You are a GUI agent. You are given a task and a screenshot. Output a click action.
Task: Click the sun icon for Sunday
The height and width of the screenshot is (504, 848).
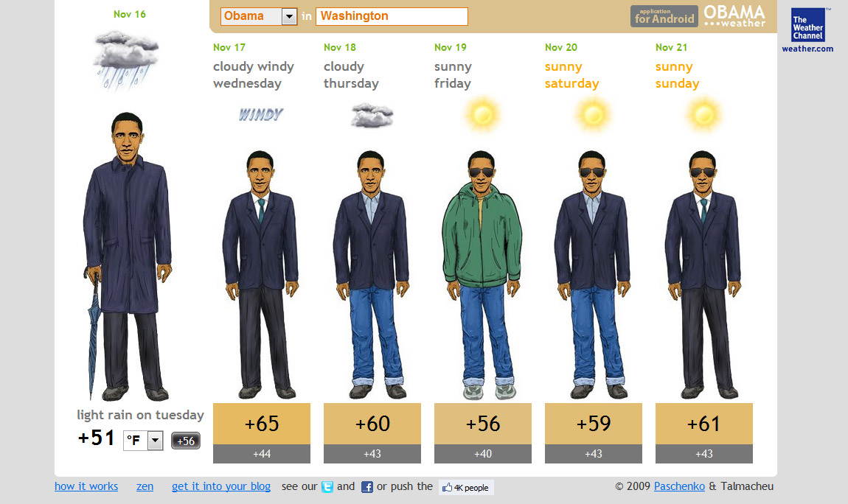tap(703, 114)
